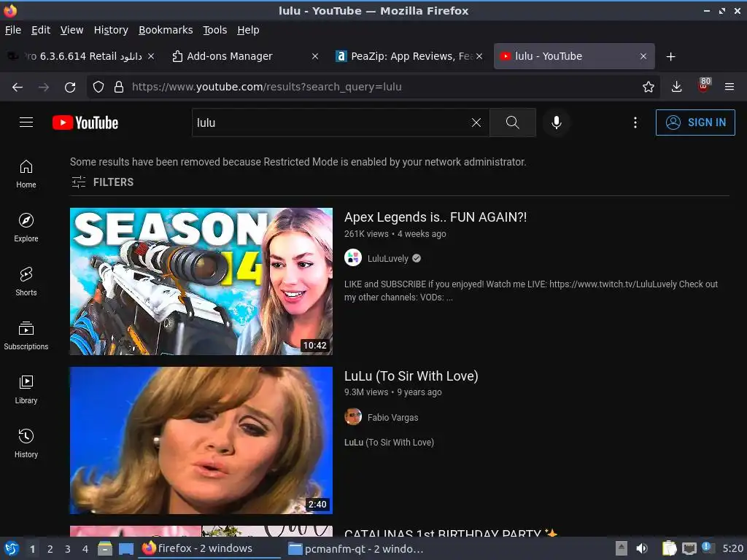Open LXQt start menu on taskbar
The height and width of the screenshot is (560, 747).
pos(12,548)
